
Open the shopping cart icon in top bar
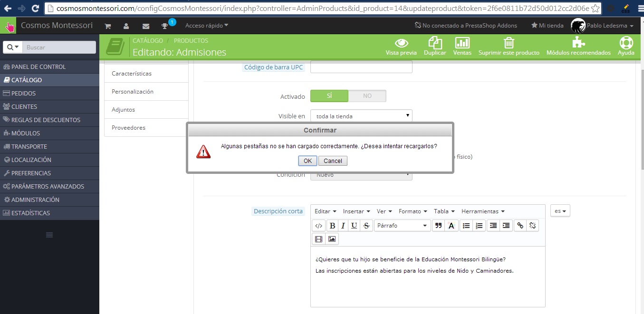[x=108, y=26]
